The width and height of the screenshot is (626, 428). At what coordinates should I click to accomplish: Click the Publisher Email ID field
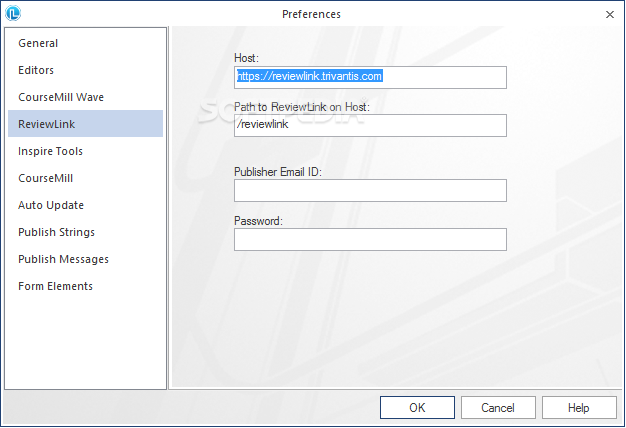[x=370, y=190]
